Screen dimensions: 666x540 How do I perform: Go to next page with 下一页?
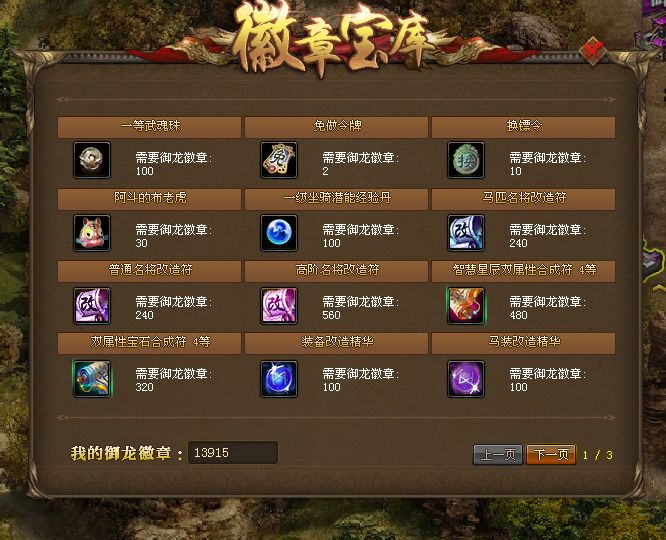[551, 455]
